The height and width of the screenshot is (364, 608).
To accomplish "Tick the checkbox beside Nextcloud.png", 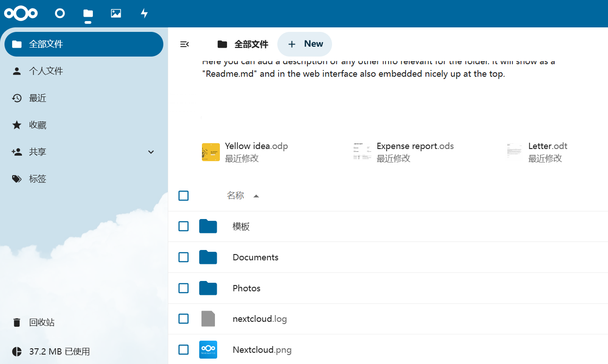I will click(184, 350).
